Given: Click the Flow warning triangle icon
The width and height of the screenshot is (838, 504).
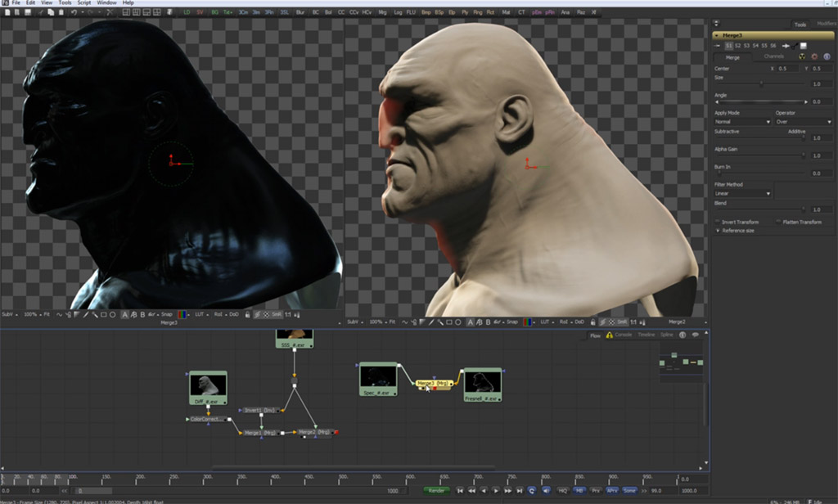Looking at the screenshot, I should pyautogui.click(x=609, y=335).
